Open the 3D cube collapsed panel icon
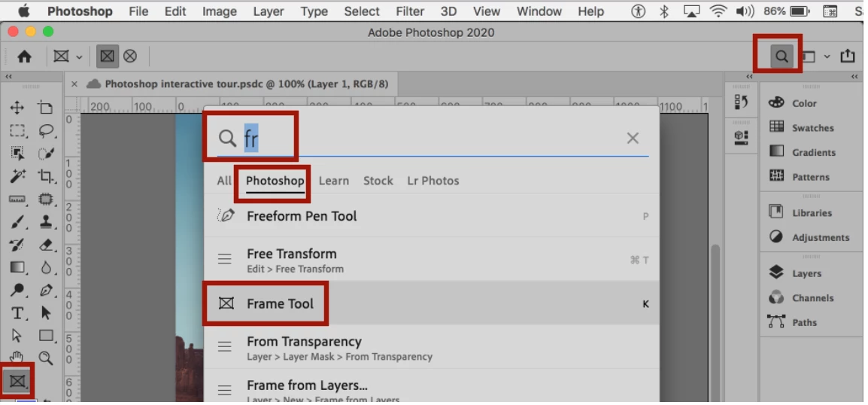This screenshot has width=868, height=405. (x=741, y=137)
